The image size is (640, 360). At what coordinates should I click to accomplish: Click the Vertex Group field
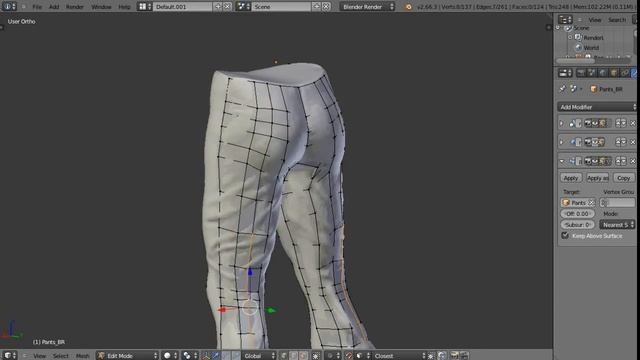[x=618, y=202]
